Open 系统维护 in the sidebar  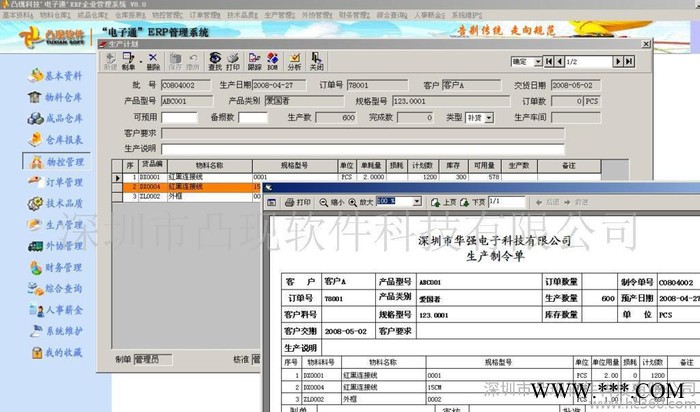coord(55,331)
